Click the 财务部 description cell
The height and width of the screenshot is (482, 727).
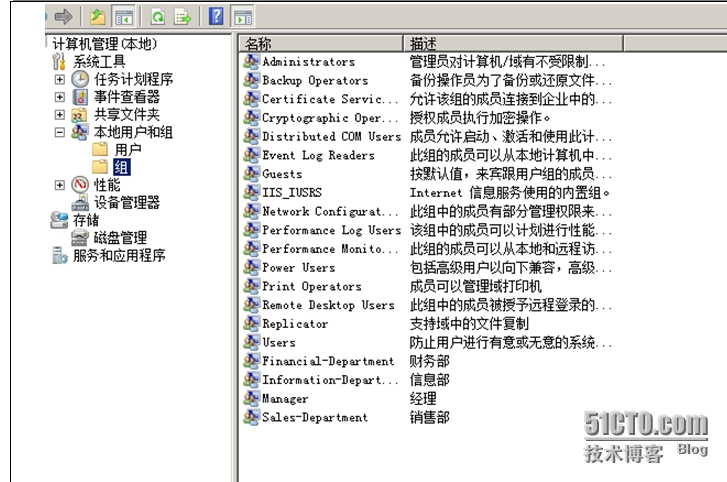[x=429, y=361]
